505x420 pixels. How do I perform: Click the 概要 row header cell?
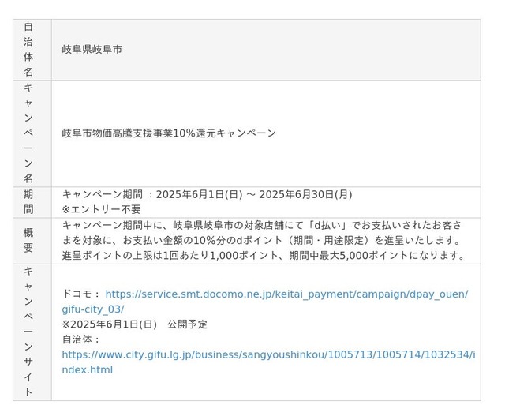(x=32, y=241)
